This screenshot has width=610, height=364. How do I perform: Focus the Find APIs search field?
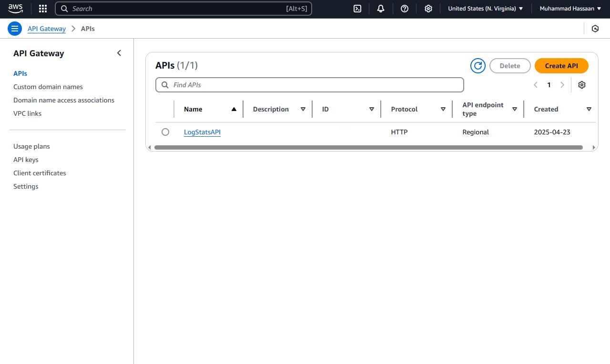point(310,85)
